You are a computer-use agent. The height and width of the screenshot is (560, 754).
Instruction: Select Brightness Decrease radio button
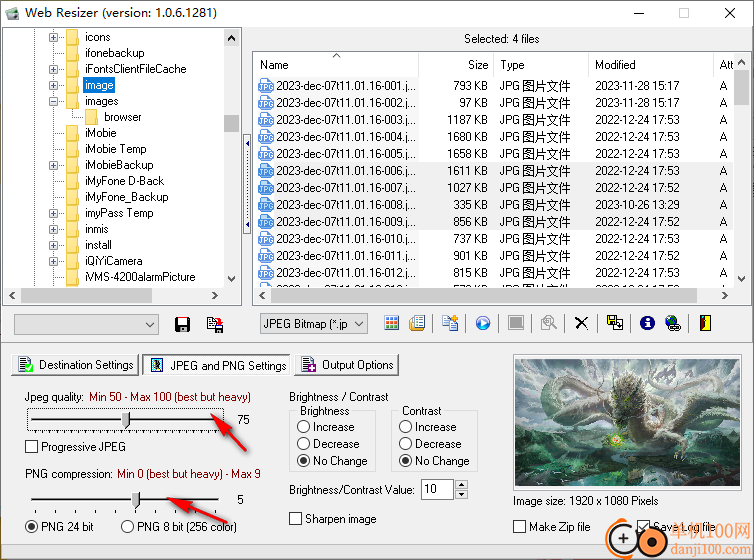click(303, 444)
